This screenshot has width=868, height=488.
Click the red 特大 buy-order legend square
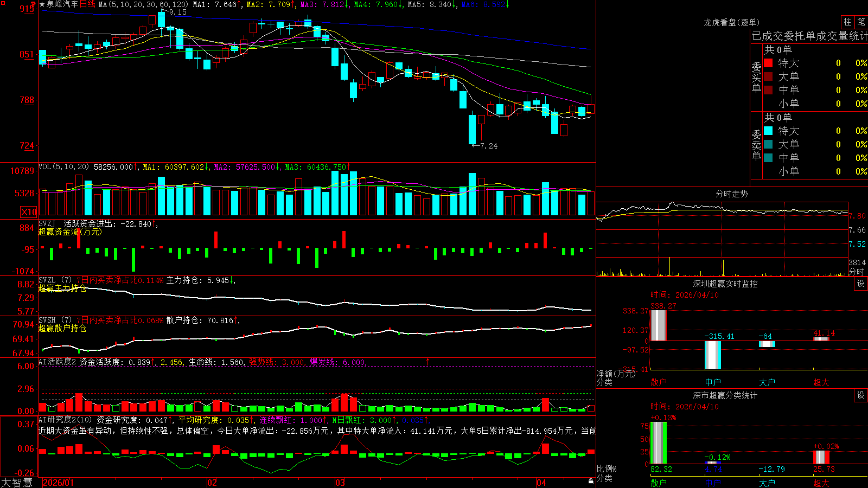[x=768, y=63]
